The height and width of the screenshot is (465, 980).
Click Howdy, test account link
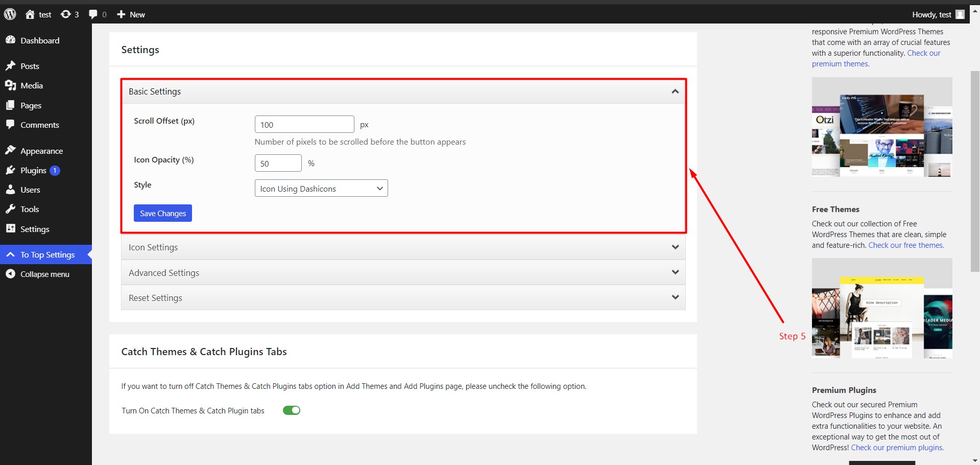coord(931,14)
